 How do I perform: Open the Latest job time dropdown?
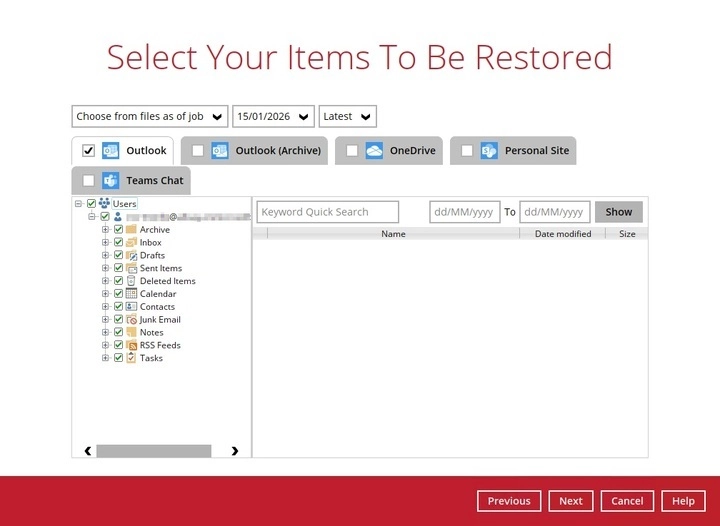point(347,116)
